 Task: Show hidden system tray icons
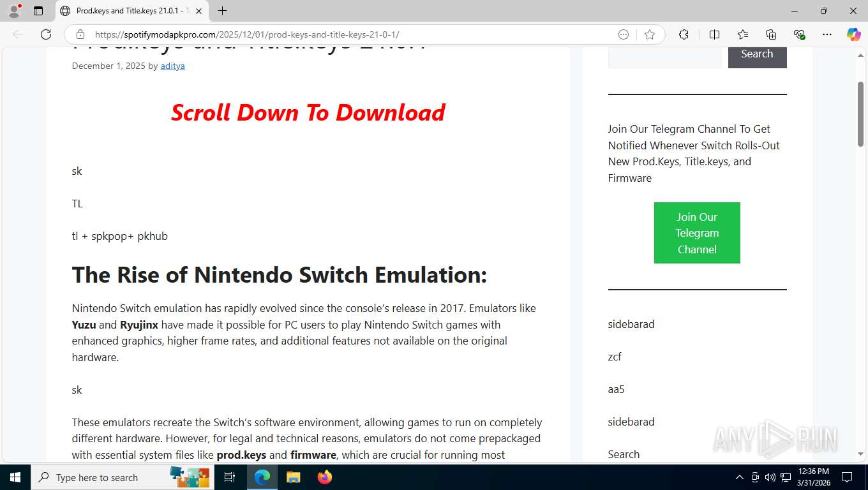740,477
